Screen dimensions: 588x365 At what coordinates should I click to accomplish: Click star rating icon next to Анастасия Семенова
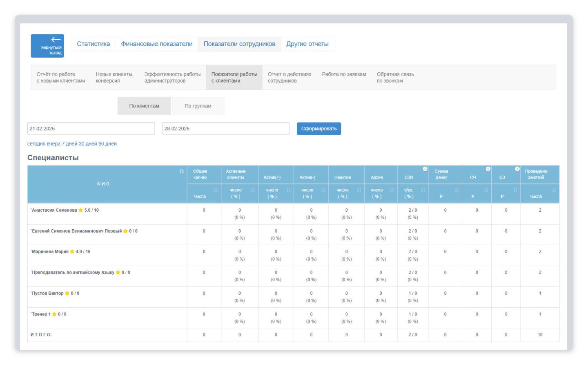point(81,210)
